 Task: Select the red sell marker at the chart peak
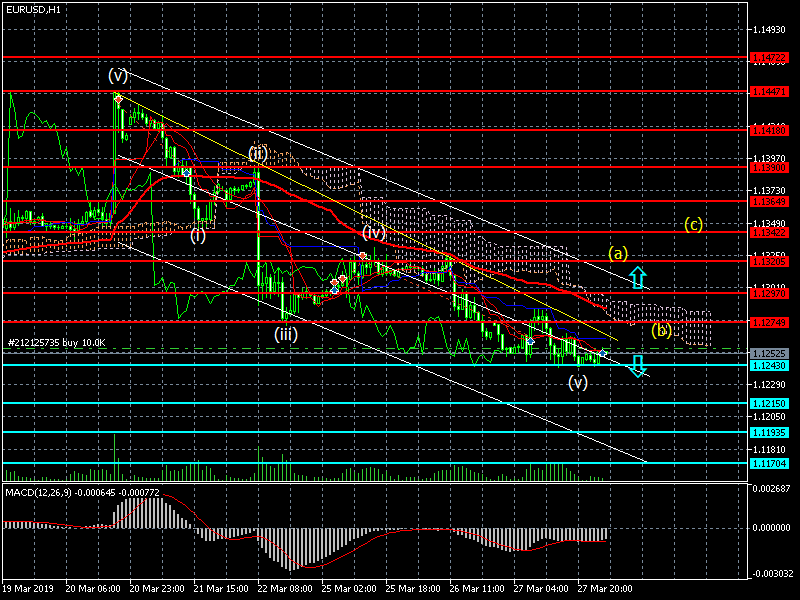coord(118,99)
